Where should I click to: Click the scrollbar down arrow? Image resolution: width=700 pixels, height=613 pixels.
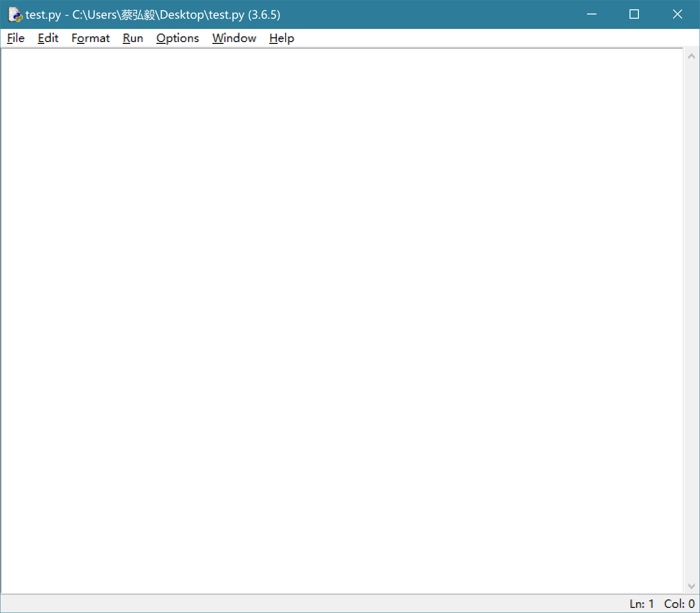click(x=692, y=586)
